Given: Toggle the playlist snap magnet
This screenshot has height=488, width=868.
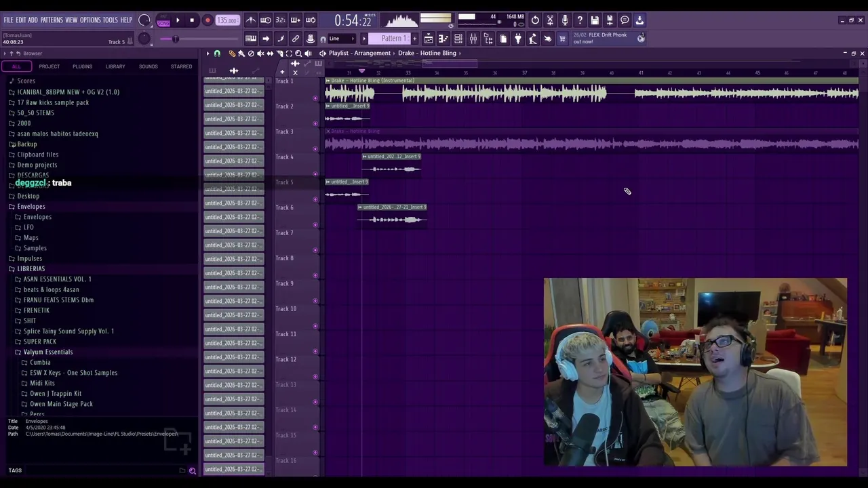Looking at the screenshot, I should [x=217, y=54].
